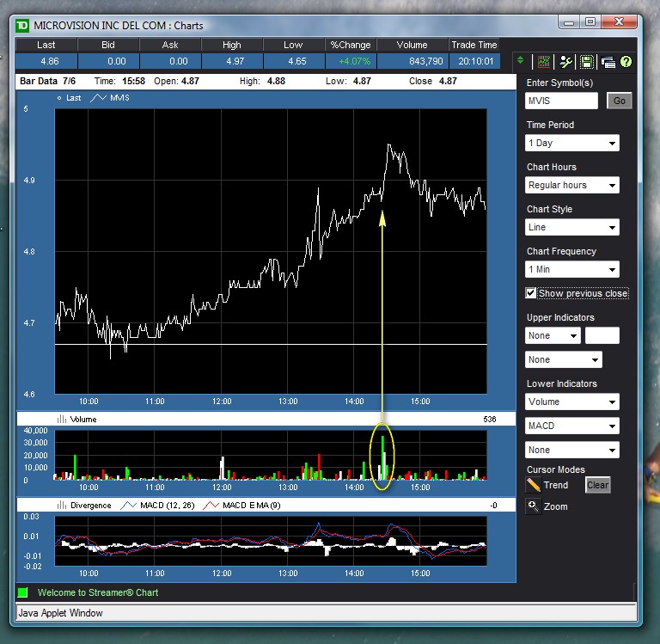This screenshot has width=660, height=644.
Task: Click the Go button
Action: coord(619,101)
